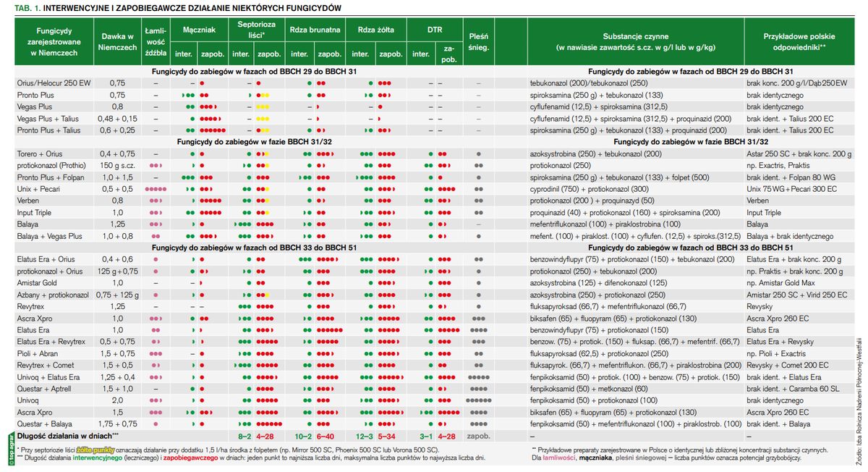The width and height of the screenshot is (868, 472).
Task: Select the 'Univoq + Elatus Era' fungicide name
Action: pyautogui.click(x=48, y=377)
